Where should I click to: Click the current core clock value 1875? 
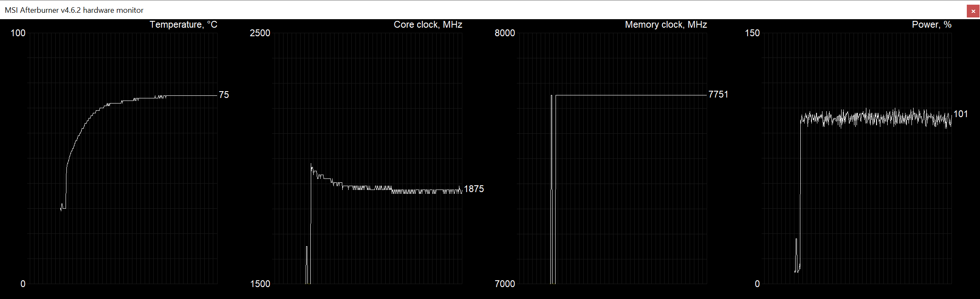tap(473, 189)
